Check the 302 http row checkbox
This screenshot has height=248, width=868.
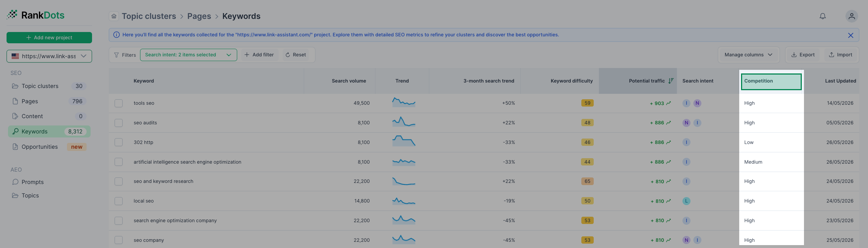coord(119,143)
